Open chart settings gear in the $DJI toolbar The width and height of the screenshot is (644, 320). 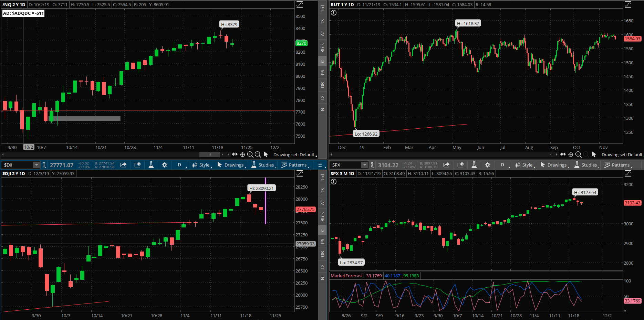pyautogui.click(x=165, y=165)
